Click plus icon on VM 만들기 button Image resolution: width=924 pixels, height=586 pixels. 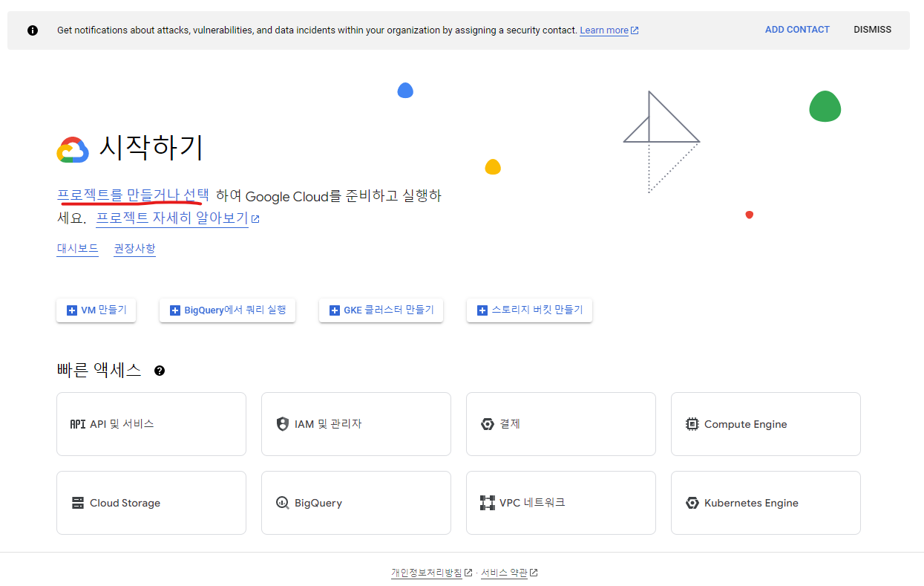[x=72, y=310]
